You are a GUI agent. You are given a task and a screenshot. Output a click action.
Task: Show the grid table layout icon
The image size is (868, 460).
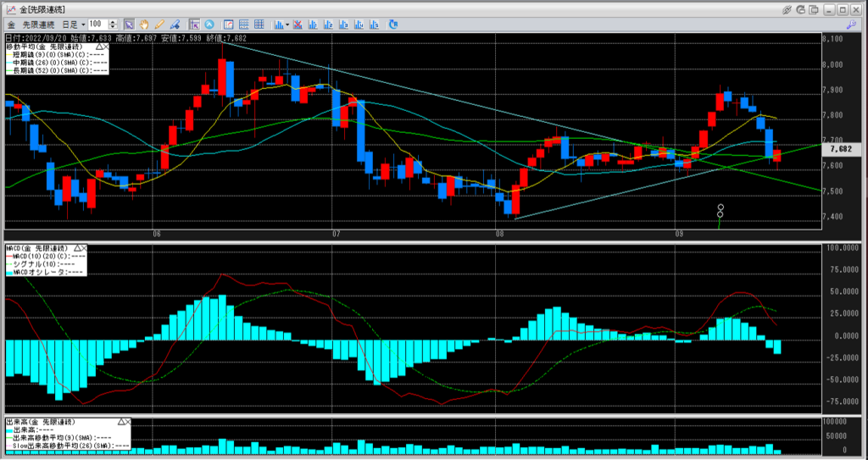click(x=259, y=25)
